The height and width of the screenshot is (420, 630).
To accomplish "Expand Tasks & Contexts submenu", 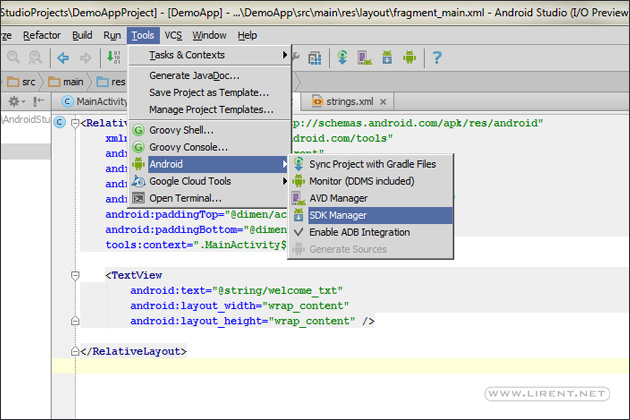I will click(x=209, y=55).
